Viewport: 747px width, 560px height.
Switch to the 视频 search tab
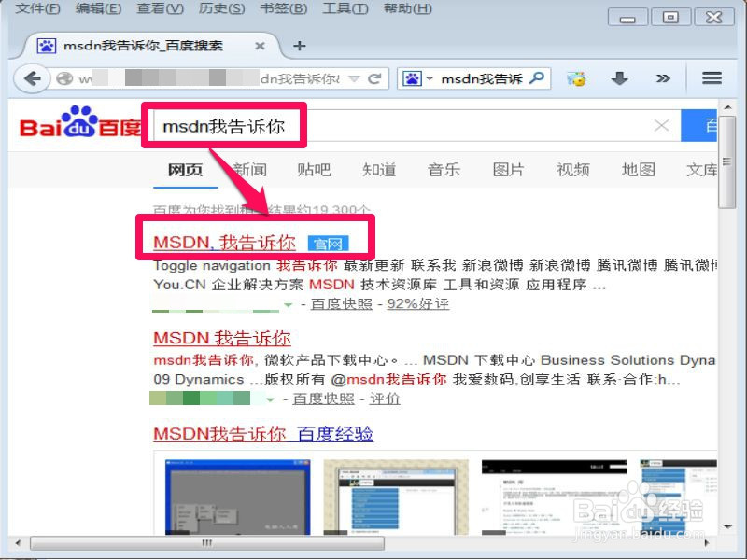(573, 170)
